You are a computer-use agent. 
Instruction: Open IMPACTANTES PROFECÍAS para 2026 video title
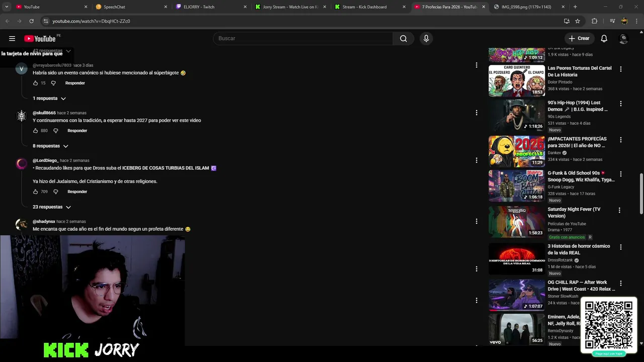tap(577, 142)
